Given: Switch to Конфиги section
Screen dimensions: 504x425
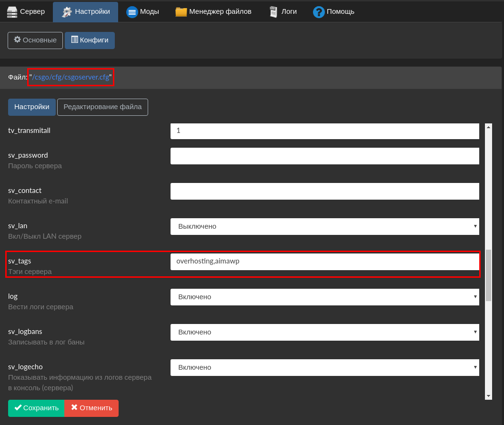Looking at the screenshot, I should (90, 40).
